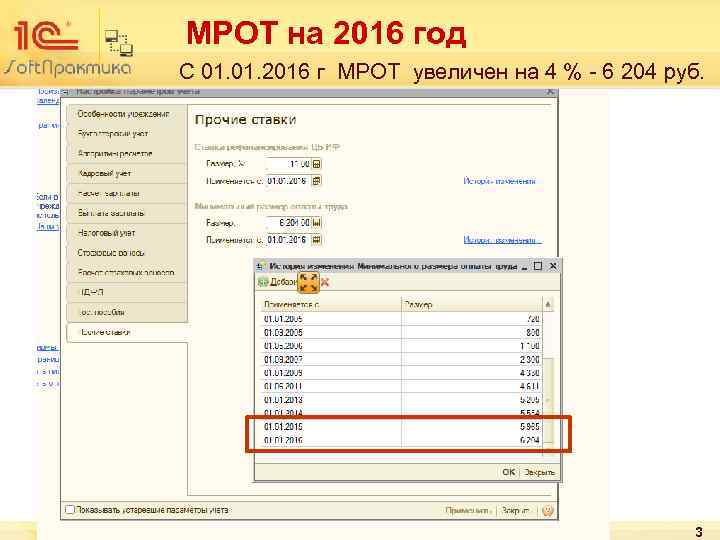Screen dimensions: 720x540
Task: Click the 2 300 value cell
Action: (x=472, y=359)
